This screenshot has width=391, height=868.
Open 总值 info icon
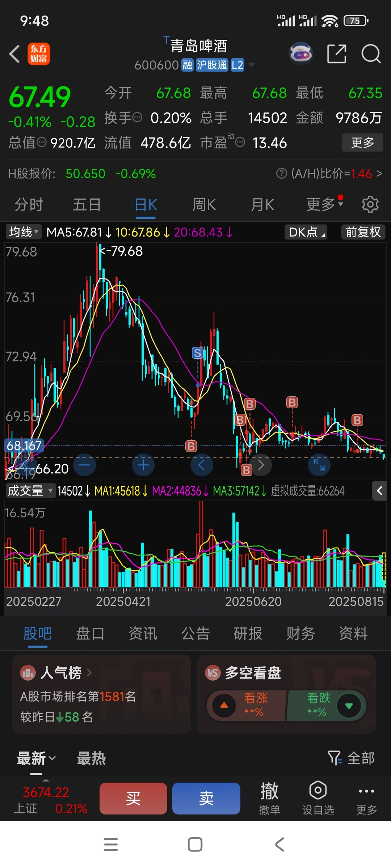click(42, 142)
